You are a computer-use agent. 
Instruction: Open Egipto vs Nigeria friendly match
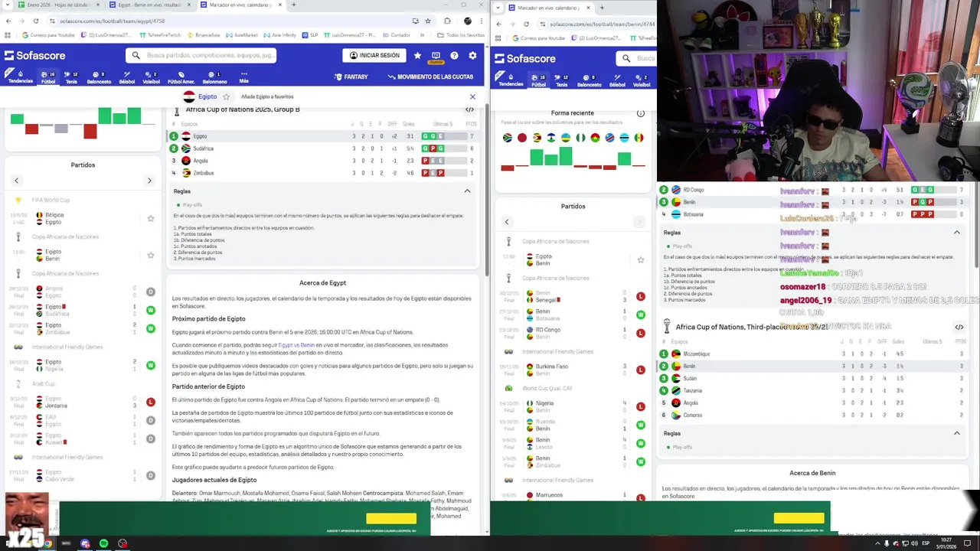click(83, 365)
